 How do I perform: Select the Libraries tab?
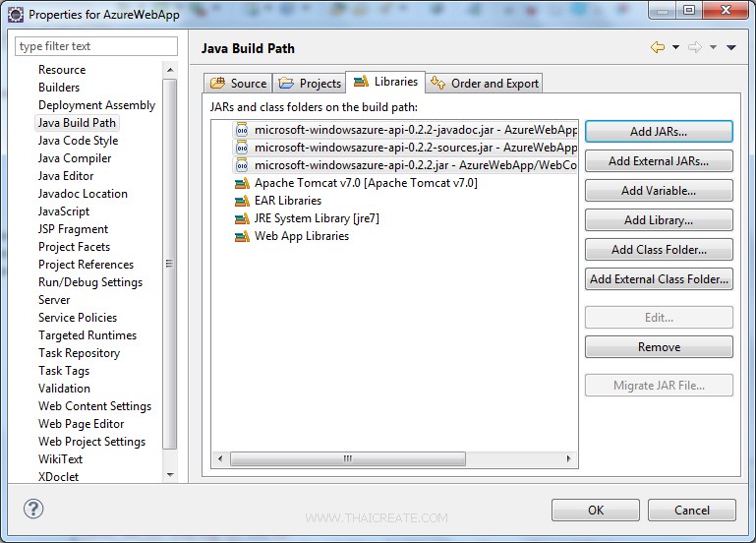(385, 82)
